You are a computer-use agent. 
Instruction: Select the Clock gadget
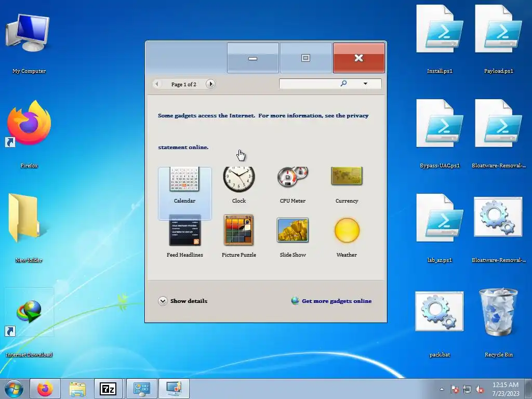tap(239, 186)
